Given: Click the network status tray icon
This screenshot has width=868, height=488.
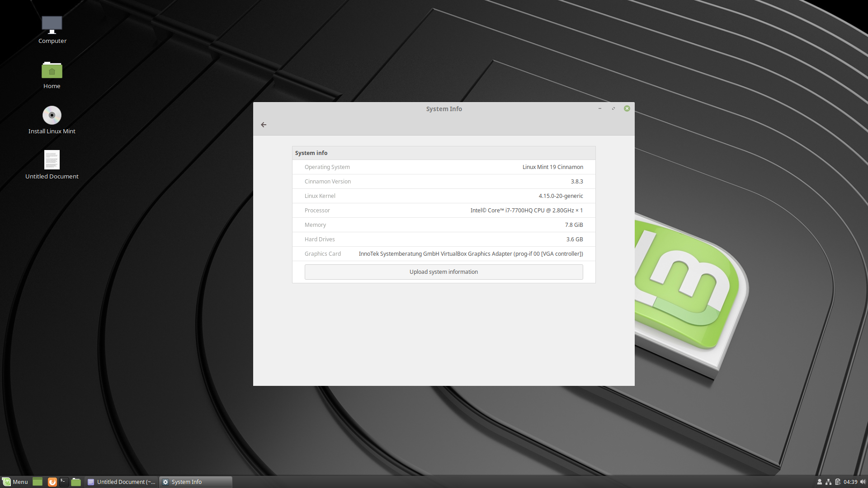Looking at the screenshot, I should [x=829, y=481].
